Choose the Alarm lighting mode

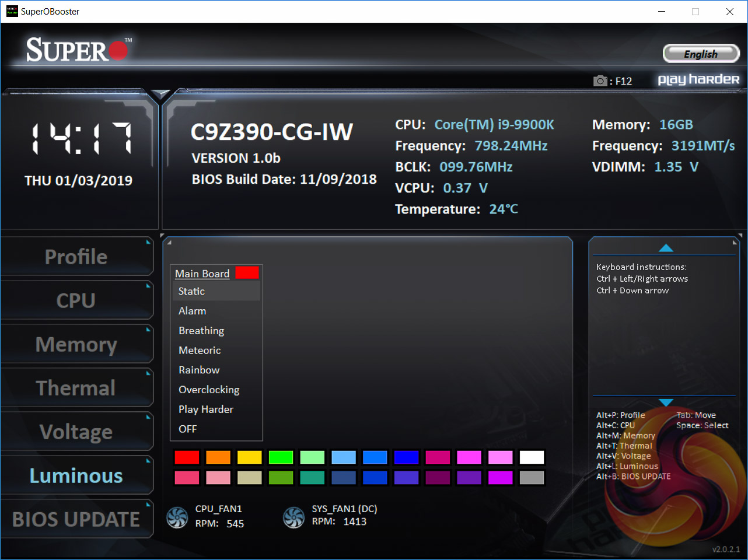click(x=216, y=311)
